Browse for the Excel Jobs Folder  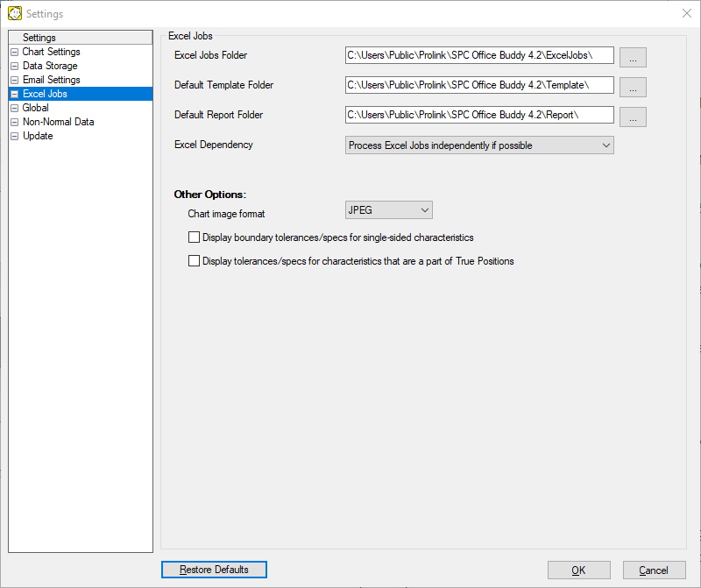(633, 57)
